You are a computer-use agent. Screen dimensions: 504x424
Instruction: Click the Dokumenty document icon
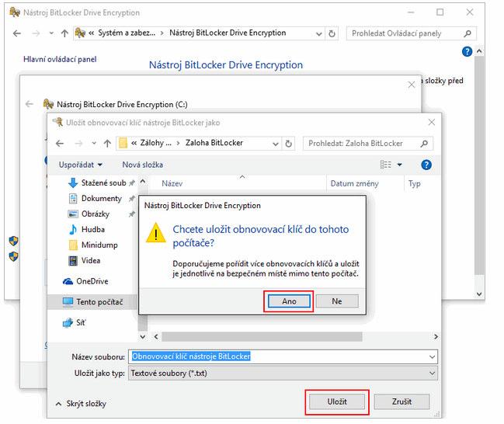[73, 198]
